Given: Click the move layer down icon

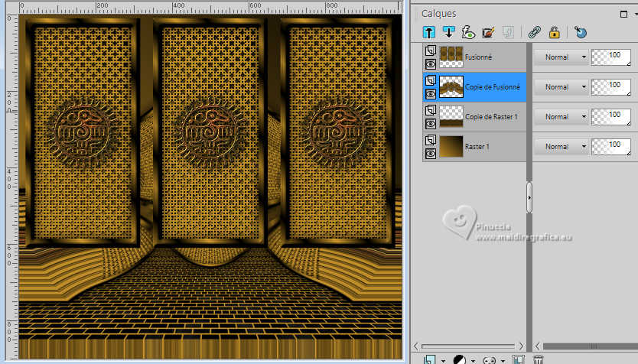Looking at the screenshot, I should 449,32.
